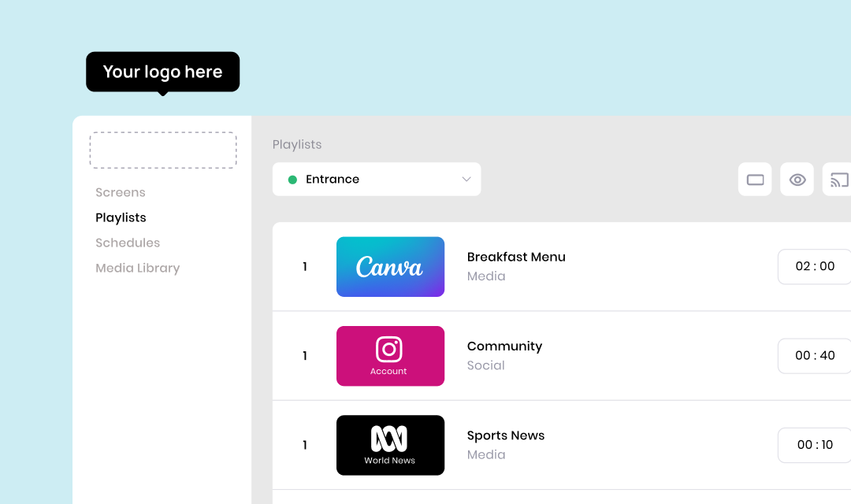Toggle the eye preview icon

tap(797, 180)
